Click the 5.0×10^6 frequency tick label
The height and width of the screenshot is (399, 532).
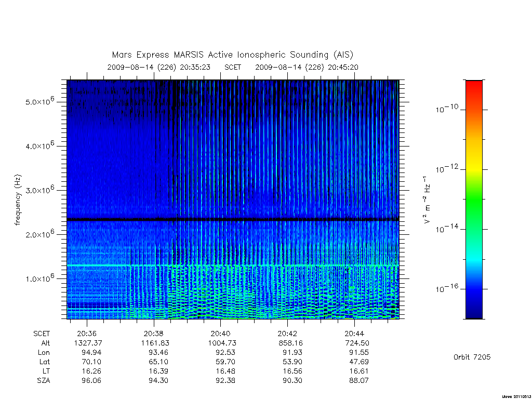pyautogui.click(x=39, y=101)
